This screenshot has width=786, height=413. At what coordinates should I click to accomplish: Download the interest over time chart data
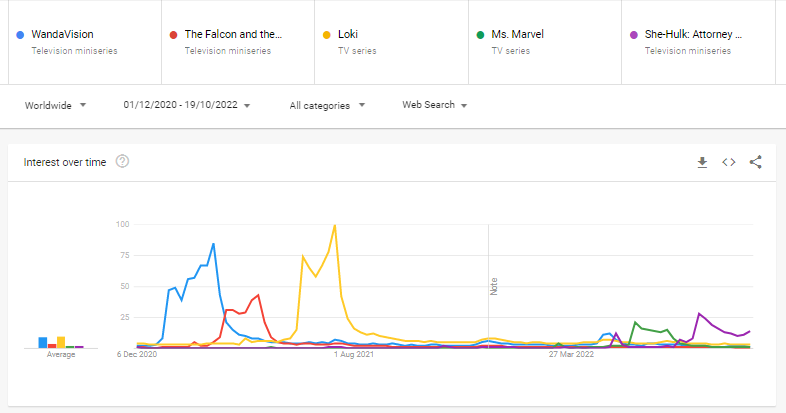coord(702,162)
